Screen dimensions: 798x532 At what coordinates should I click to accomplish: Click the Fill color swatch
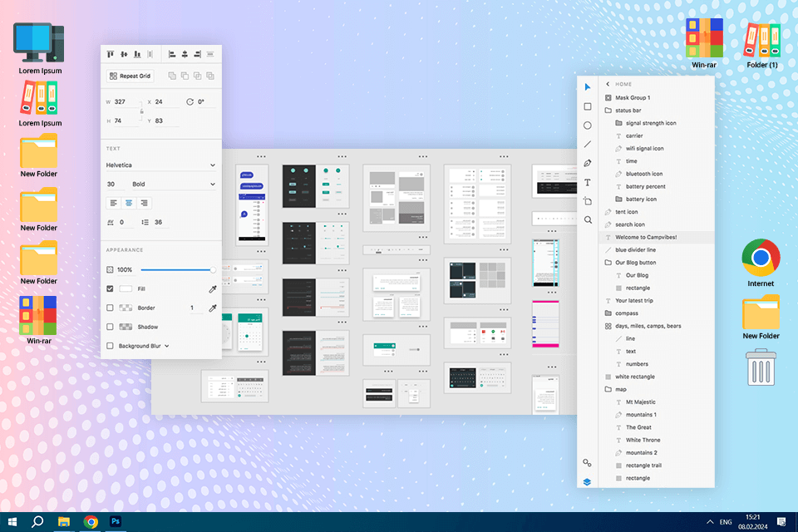pyautogui.click(x=126, y=288)
